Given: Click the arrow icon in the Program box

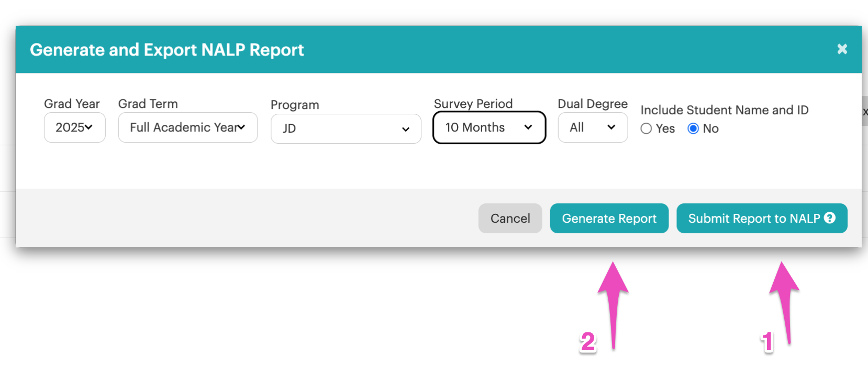Looking at the screenshot, I should (405, 129).
